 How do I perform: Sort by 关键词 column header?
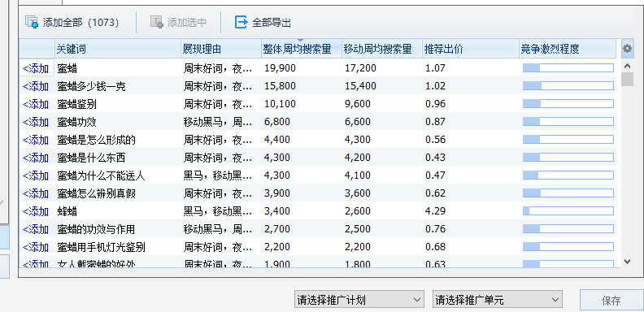[118, 49]
